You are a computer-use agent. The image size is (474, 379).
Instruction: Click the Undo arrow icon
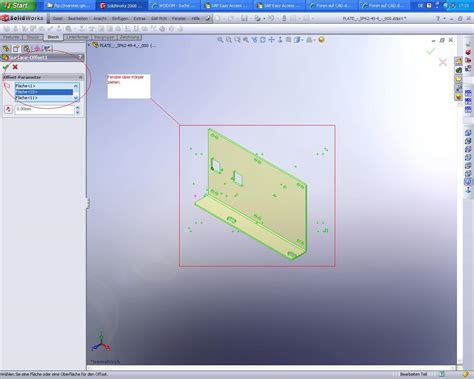coord(271,18)
